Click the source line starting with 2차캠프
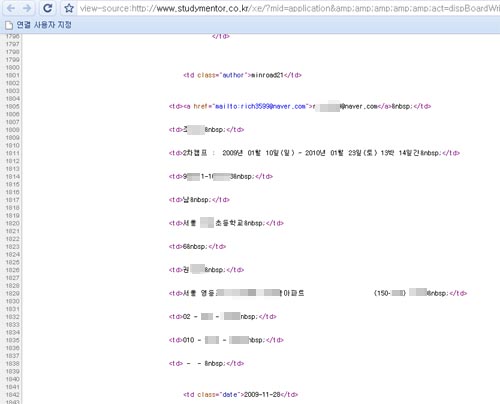Screen dimensions: 500x404 (x=314, y=153)
